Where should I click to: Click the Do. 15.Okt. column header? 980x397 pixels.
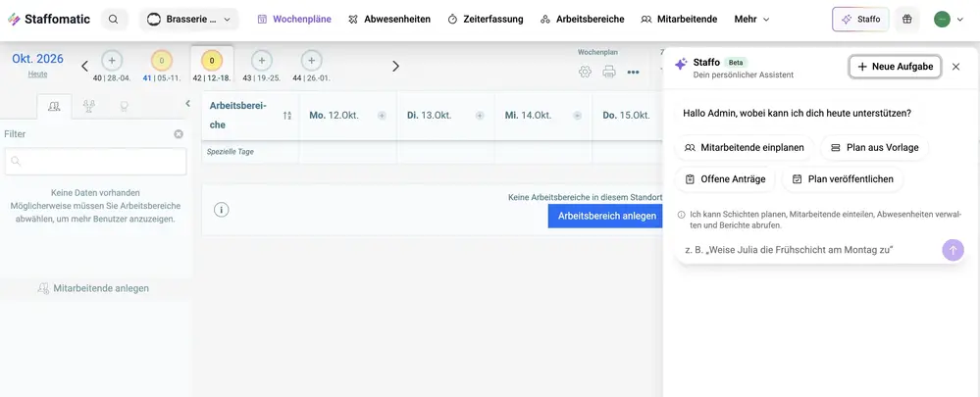pyautogui.click(x=626, y=116)
